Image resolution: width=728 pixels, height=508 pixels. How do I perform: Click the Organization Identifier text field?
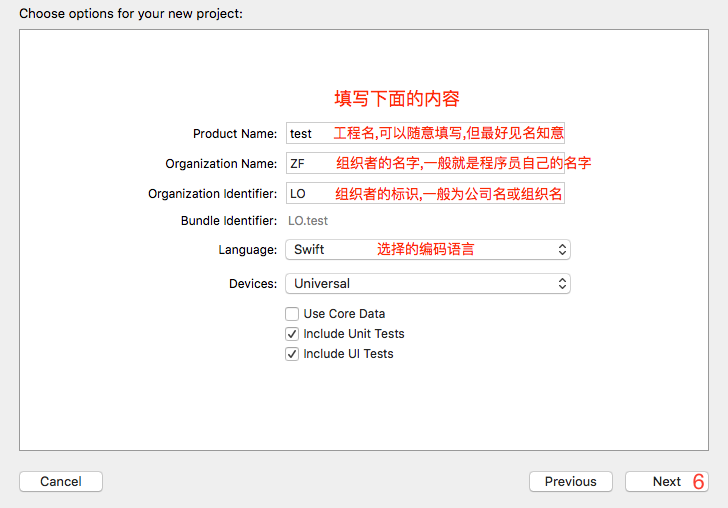point(425,193)
